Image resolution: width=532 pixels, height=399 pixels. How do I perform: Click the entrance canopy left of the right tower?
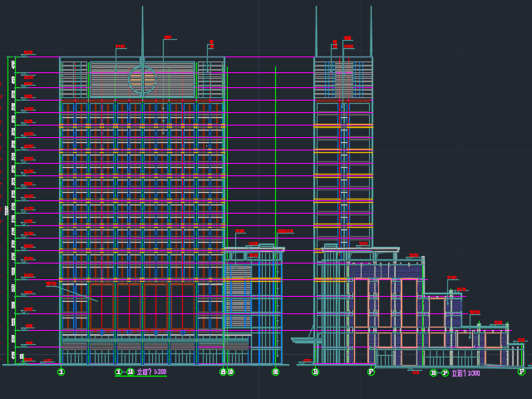(x=305, y=340)
